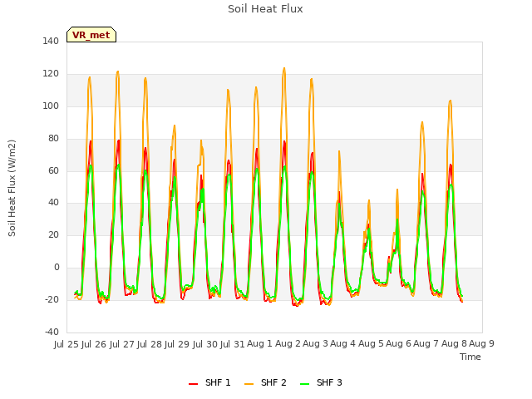The width and height of the screenshot is (532, 399).
Task: Click the Aug 9 x-axis tick label
Action: (x=481, y=344)
